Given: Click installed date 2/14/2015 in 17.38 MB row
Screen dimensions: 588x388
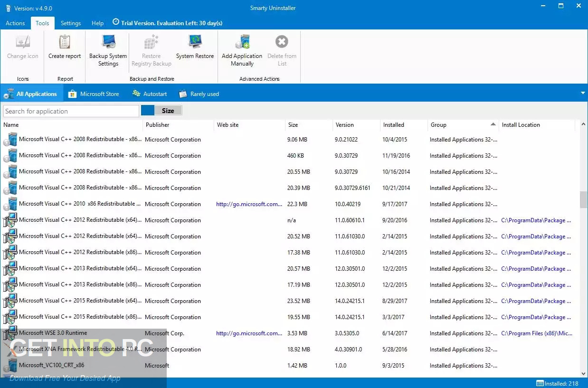Looking at the screenshot, I should 395,253.
